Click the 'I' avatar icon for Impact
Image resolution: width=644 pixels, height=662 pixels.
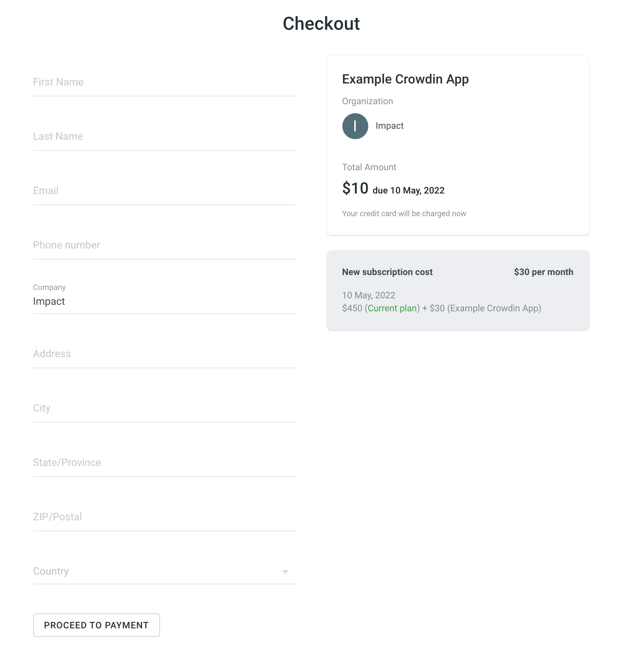[355, 126]
